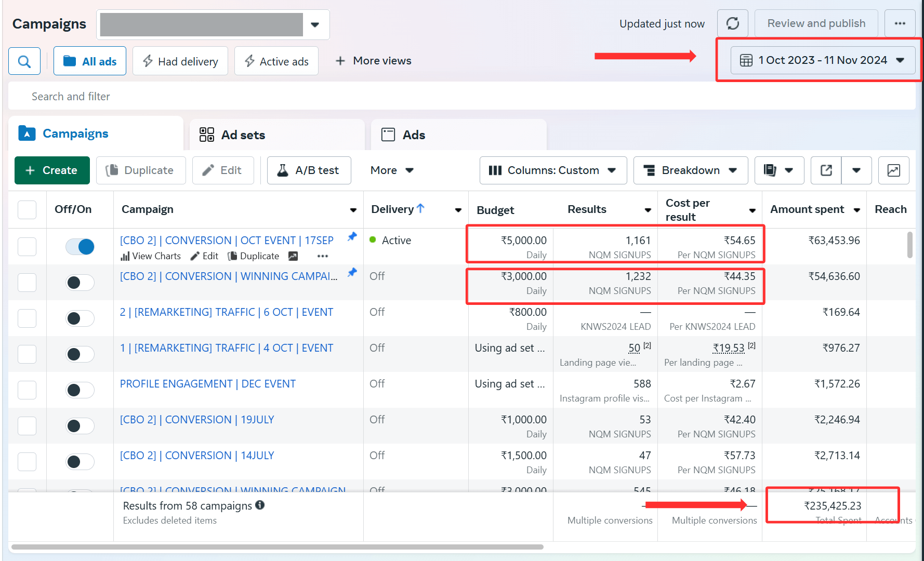Screen dimensions: 924x561
Task: Open the three-dots more options menu
Action: [900, 23]
